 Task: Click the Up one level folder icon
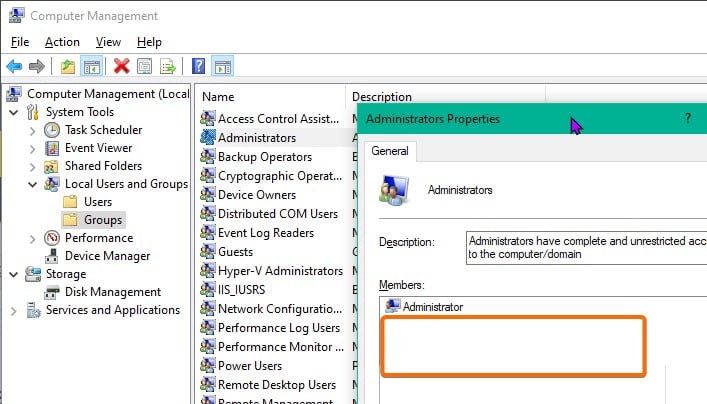coord(68,67)
